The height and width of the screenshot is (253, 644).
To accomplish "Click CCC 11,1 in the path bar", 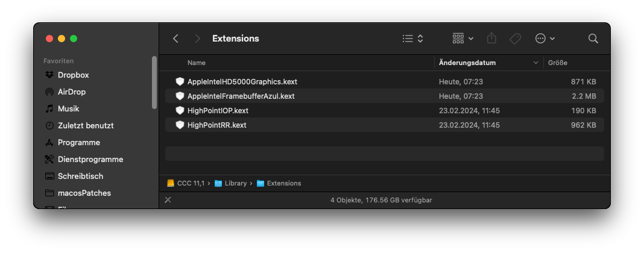I will [x=191, y=183].
